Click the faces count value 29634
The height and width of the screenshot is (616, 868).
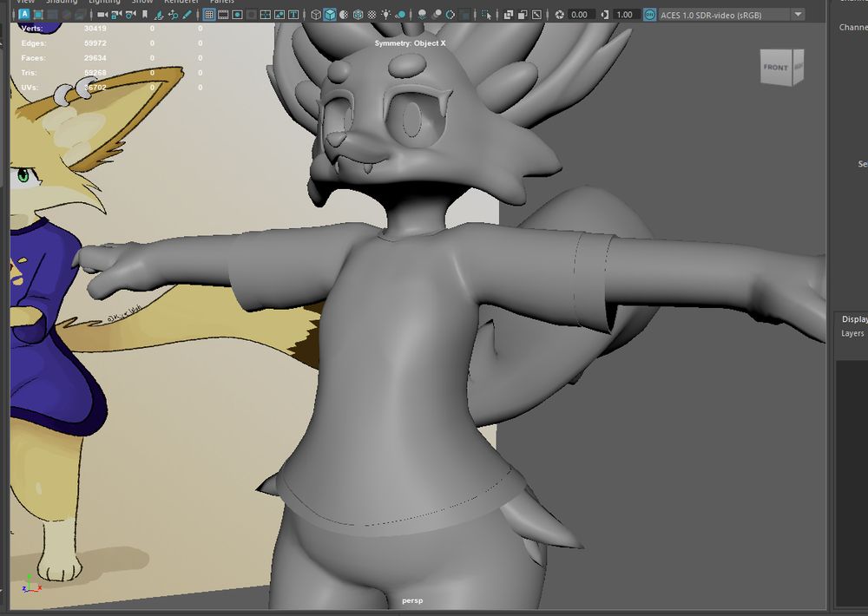pyautogui.click(x=95, y=57)
